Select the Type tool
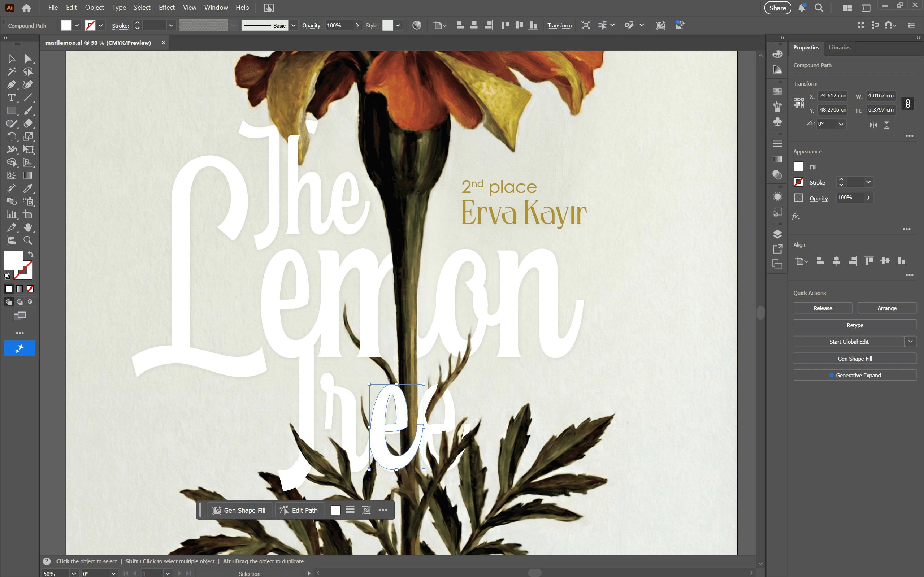 pos(12,97)
